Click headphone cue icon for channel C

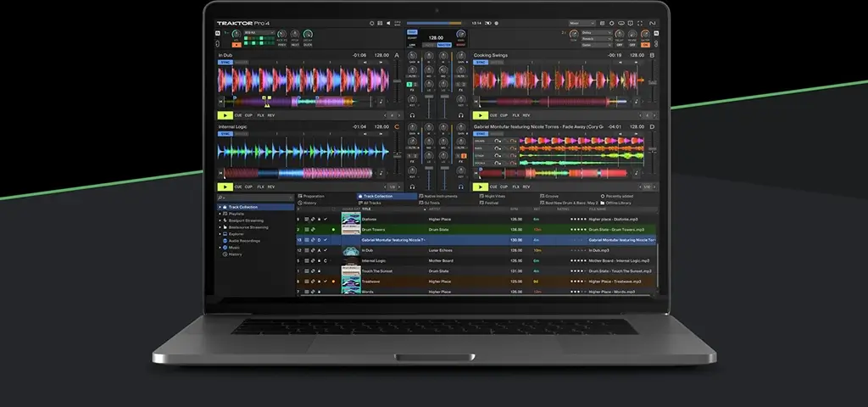coord(412,187)
